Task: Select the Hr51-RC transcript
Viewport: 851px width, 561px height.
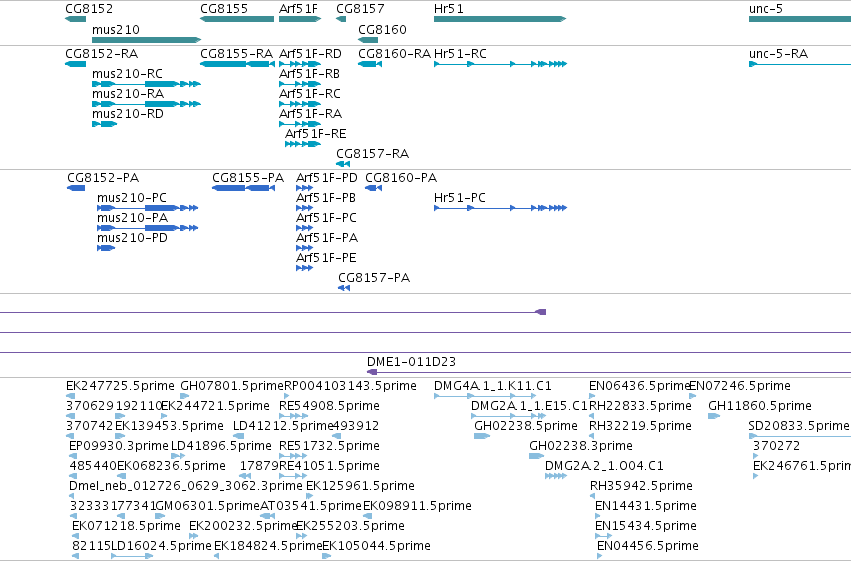Action: (500, 64)
